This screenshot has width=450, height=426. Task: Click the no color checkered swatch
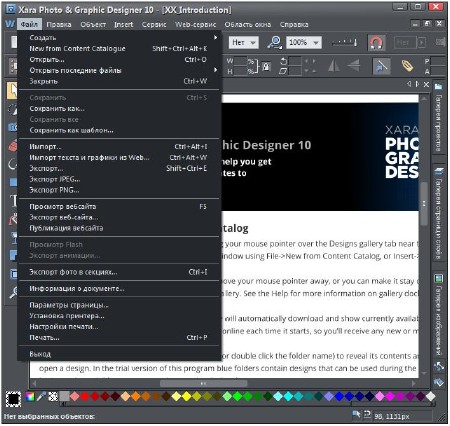pos(53,397)
